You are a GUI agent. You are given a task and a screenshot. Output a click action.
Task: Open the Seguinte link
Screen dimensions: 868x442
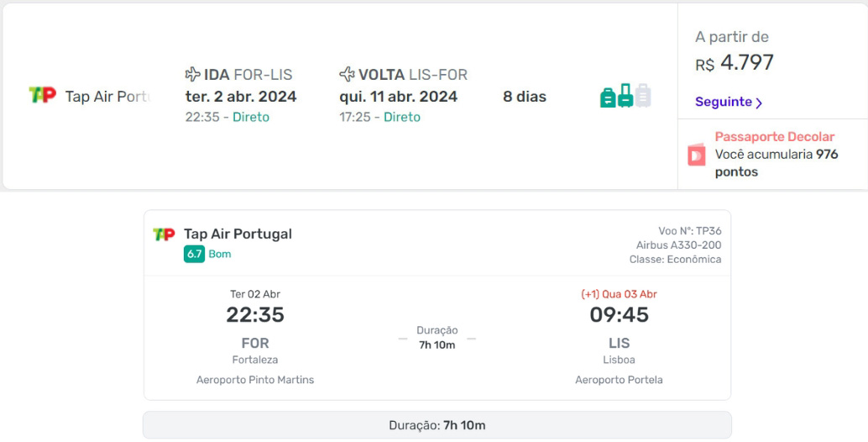pos(729,102)
